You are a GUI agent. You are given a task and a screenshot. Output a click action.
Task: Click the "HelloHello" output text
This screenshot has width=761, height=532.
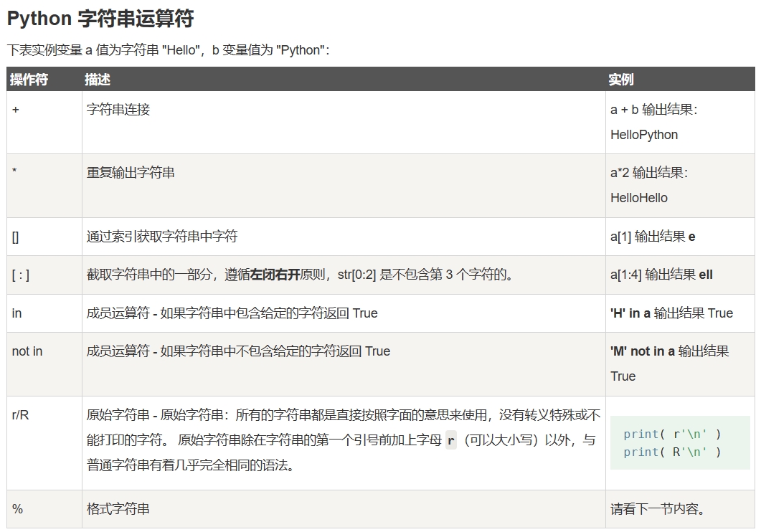(x=638, y=198)
